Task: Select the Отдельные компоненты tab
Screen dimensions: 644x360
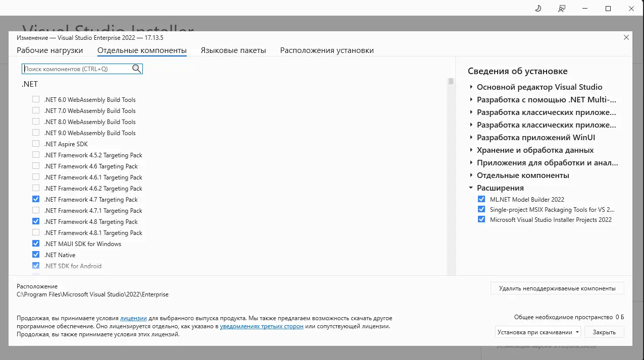Action: (x=142, y=50)
